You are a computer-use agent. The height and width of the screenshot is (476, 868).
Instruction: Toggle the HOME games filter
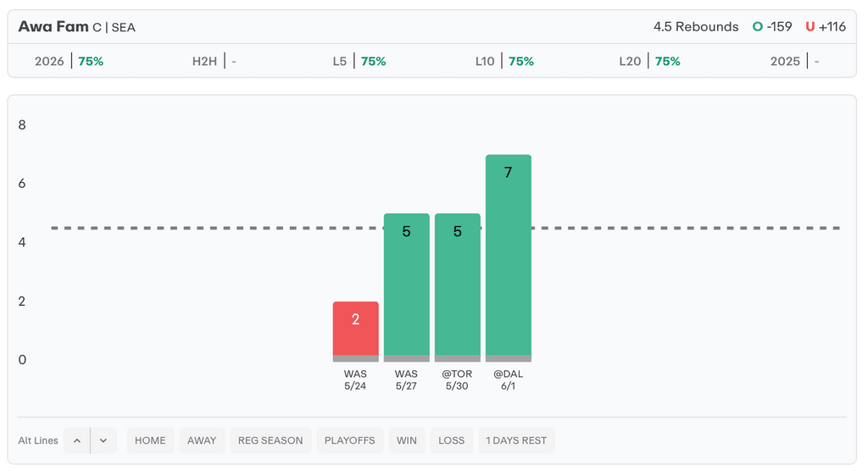click(150, 440)
